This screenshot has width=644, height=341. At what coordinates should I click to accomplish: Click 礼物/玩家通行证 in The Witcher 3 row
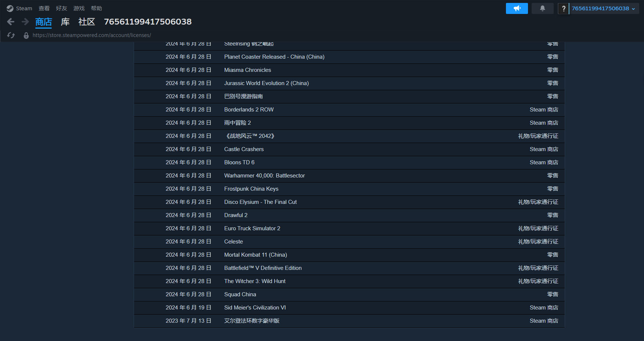[x=538, y=281]
